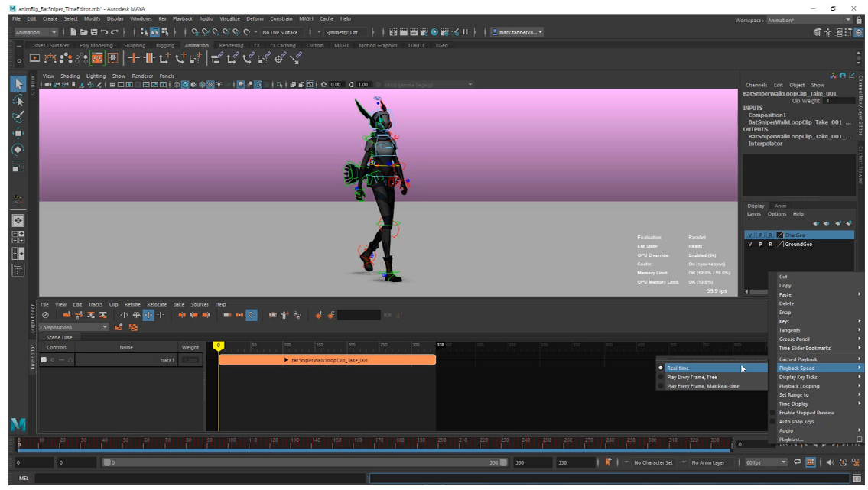Viewport: 868px width, 490px height.
Task: Click the speaker audio icon at bottom right
Action: coord(830,462)
